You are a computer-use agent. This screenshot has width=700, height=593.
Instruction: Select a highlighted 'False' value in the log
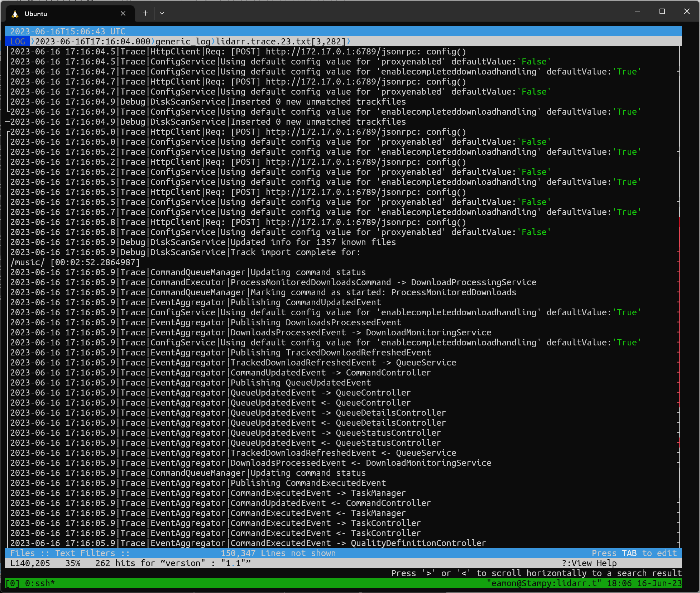(534, 61)
